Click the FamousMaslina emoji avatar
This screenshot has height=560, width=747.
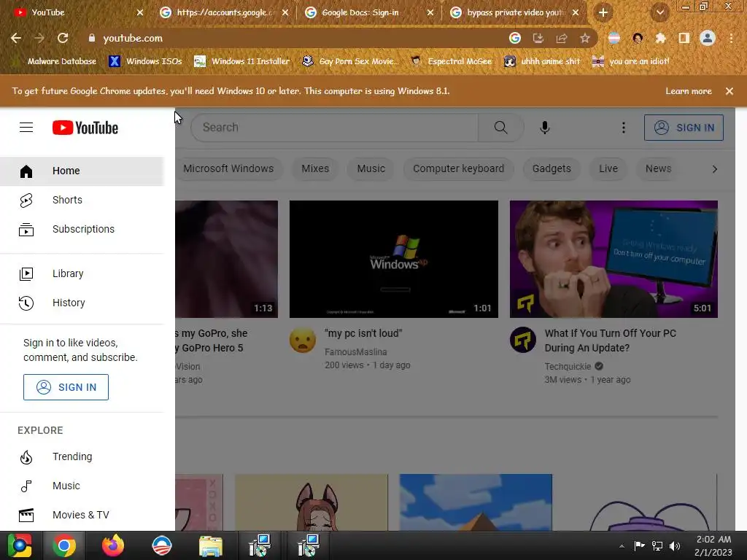click(303, 340)
